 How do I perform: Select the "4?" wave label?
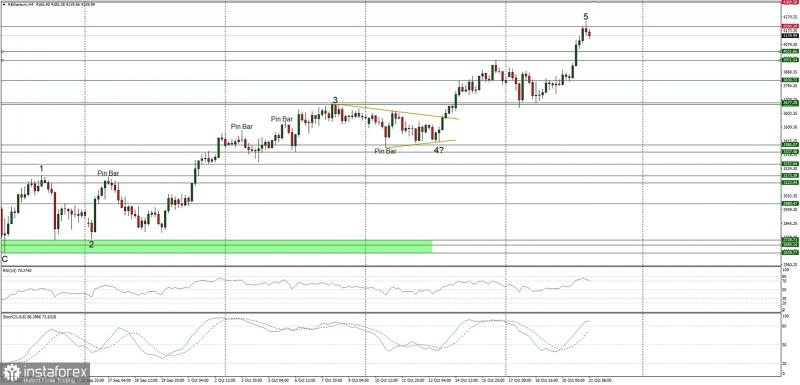coord(438,150)
